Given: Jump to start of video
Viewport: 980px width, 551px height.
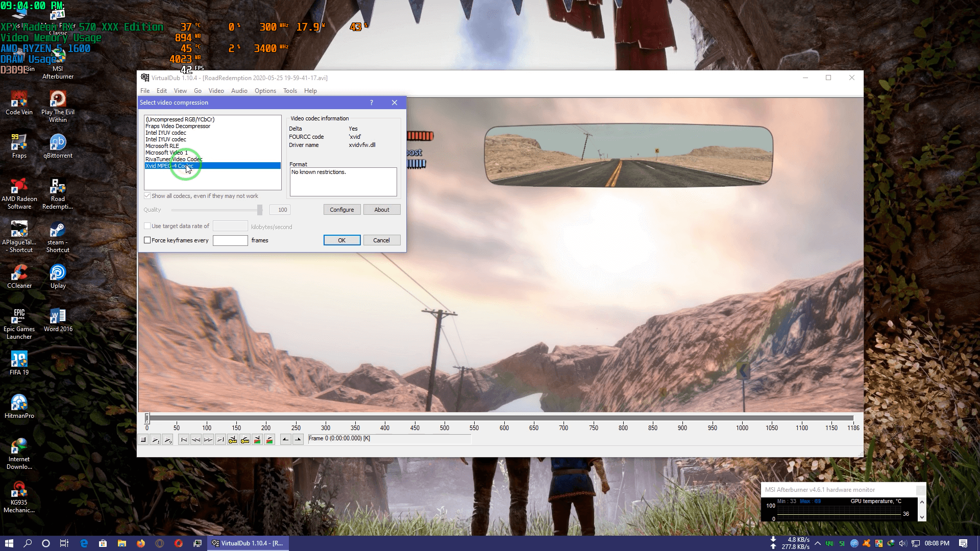Looking at the screenshot, I should pos(184,440).
